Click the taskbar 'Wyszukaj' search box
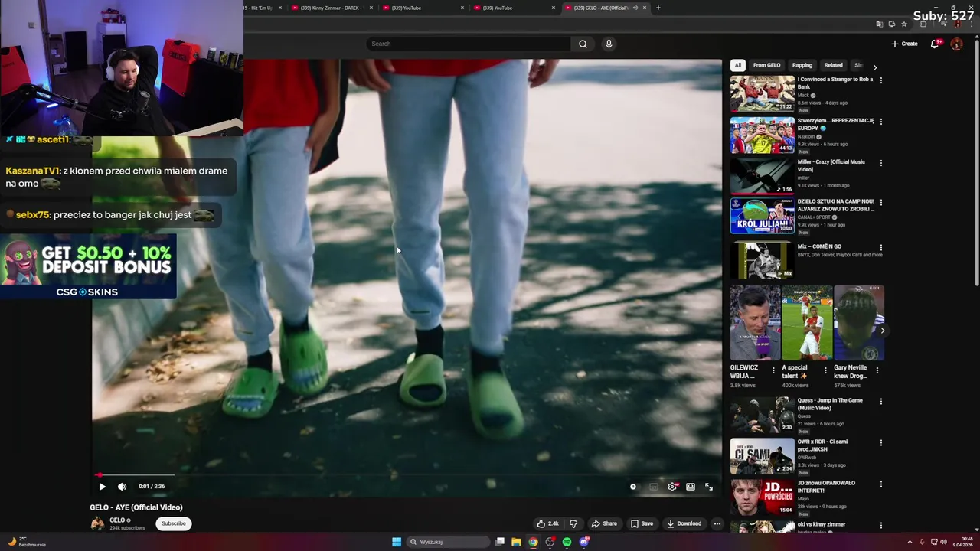The width and height of the screenshot is (980, 551). [x=448, y=542]
